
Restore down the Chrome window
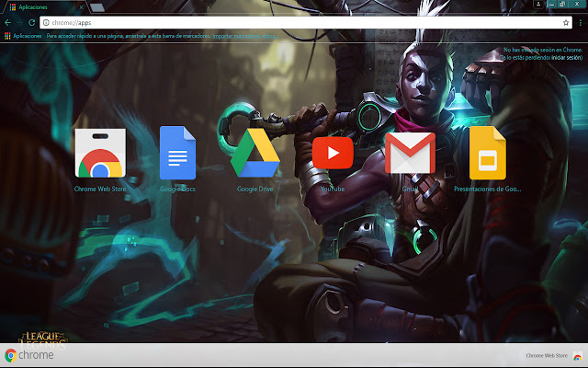point(562,4)
